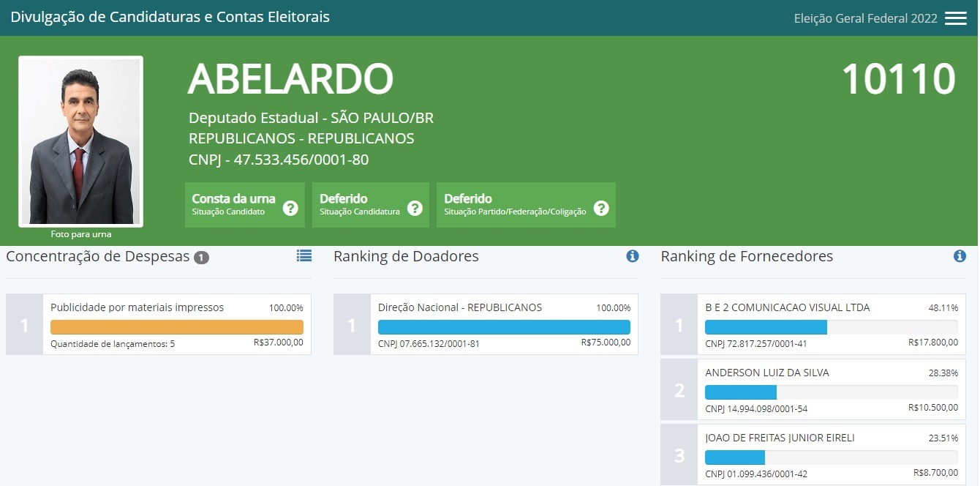Click the candidate's ballot photo

point(80,141)
